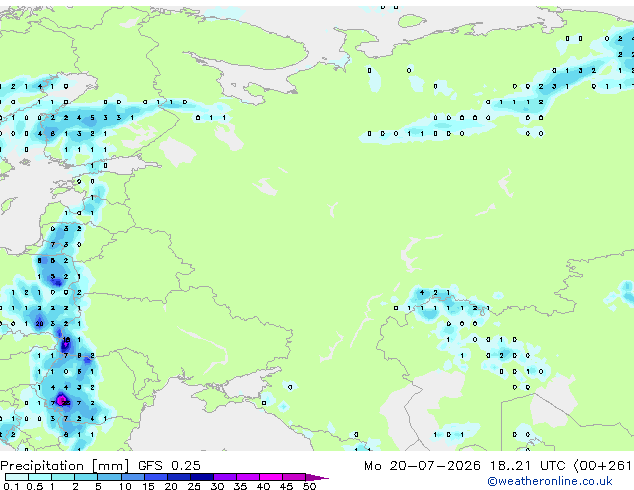634x490 pixels.
Task: Click the '50' legend scale label
Action: click(309, 486)
